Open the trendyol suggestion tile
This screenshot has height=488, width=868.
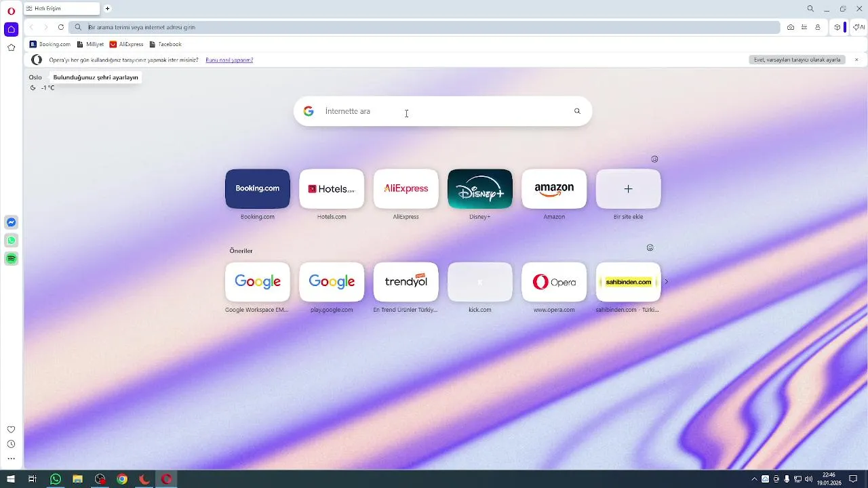(x=406, y=282)
